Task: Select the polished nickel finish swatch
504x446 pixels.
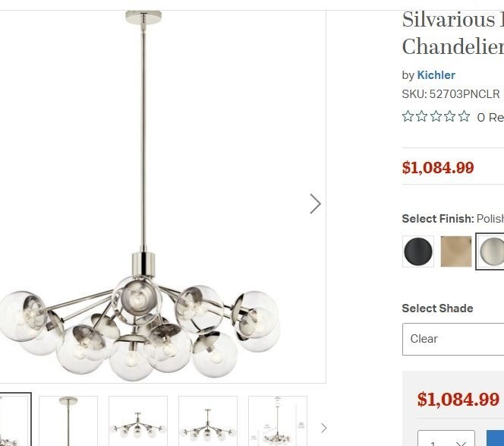Action: tap(491, 251)
